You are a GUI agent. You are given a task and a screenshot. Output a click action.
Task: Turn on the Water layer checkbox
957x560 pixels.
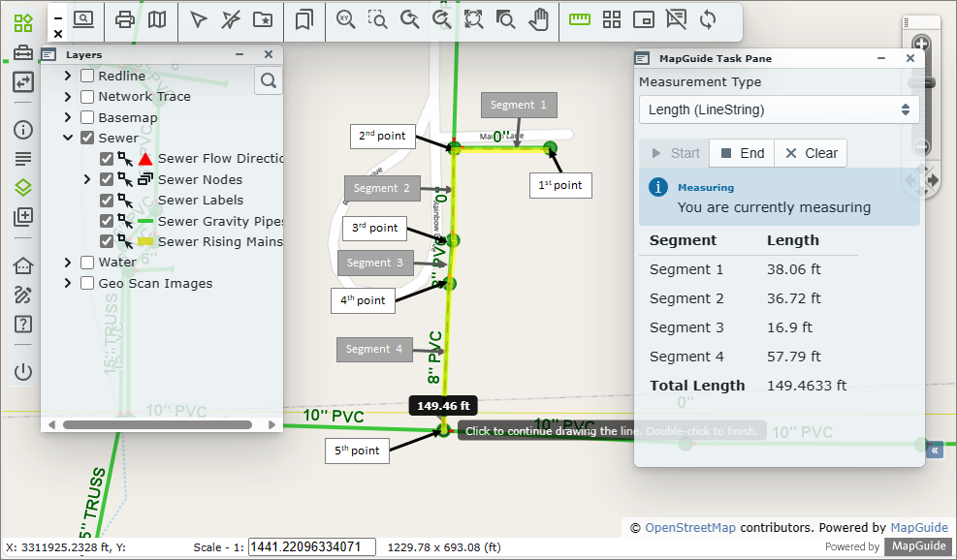coord(87,262)
